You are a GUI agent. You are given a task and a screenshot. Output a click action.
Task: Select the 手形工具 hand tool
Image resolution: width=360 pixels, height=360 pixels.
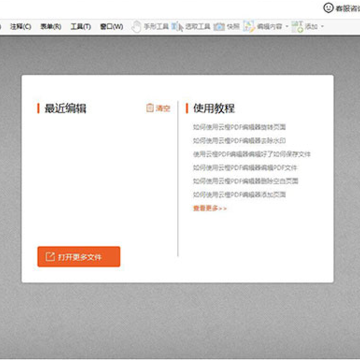[150, 27]
